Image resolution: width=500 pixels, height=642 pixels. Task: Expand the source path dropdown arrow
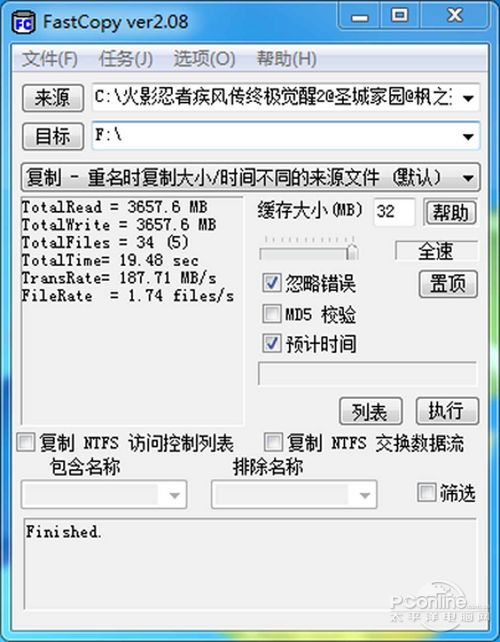[468, 98]
